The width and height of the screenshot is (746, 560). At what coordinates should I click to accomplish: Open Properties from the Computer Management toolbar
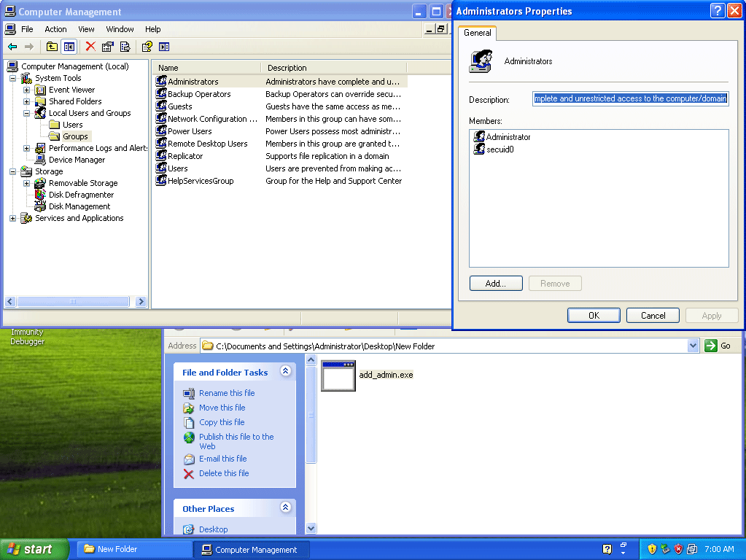pos(107,47)
